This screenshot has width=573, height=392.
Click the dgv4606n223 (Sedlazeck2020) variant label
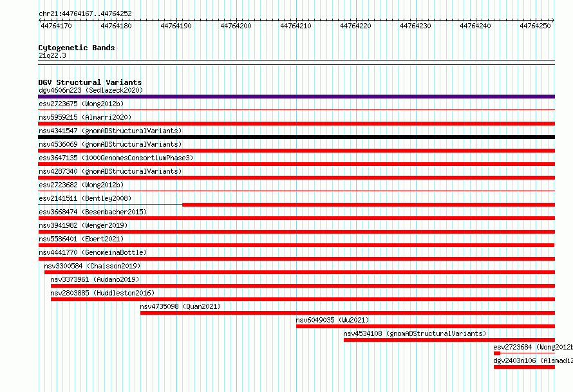coord(91,90)
